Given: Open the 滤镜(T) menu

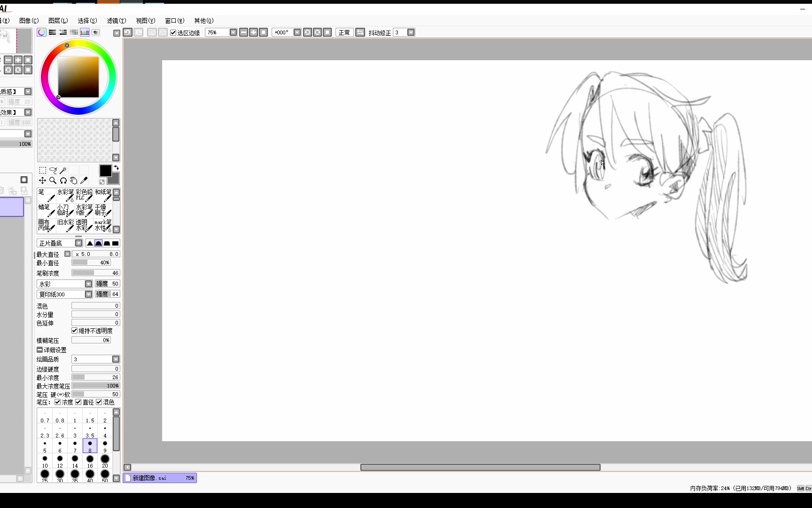Looking at the screenshot, I should click(116, 21).
